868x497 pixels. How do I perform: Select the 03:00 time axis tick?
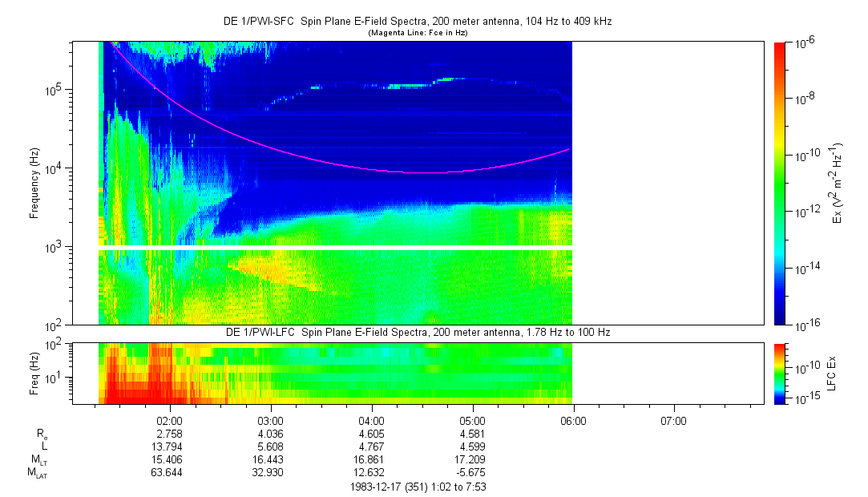point(271,419)
